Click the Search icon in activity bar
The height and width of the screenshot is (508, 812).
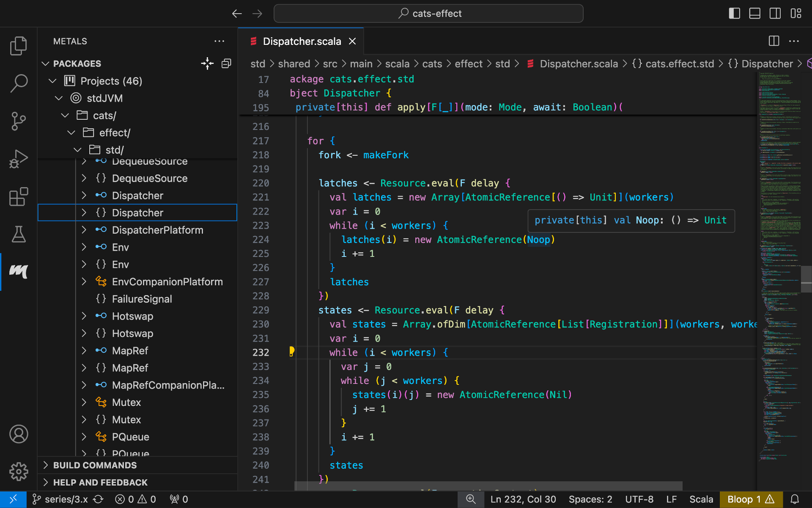tap(19, 83)
